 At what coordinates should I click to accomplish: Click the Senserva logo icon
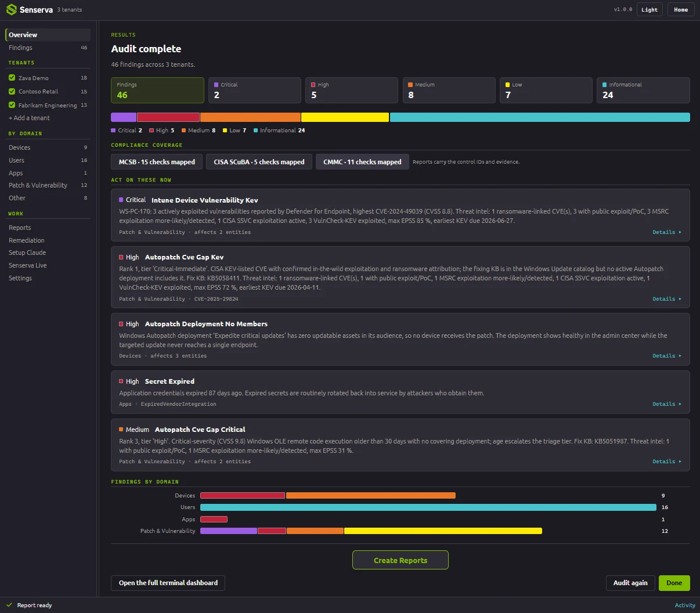coord(11,10)
